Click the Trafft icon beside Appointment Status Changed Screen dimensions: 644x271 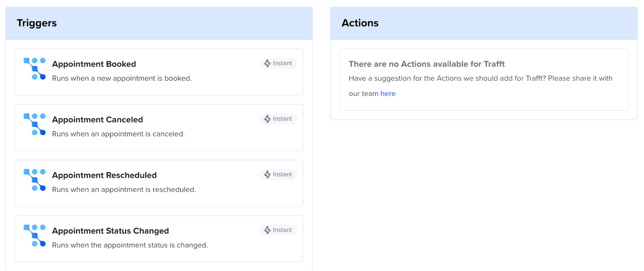coord(35,235)
